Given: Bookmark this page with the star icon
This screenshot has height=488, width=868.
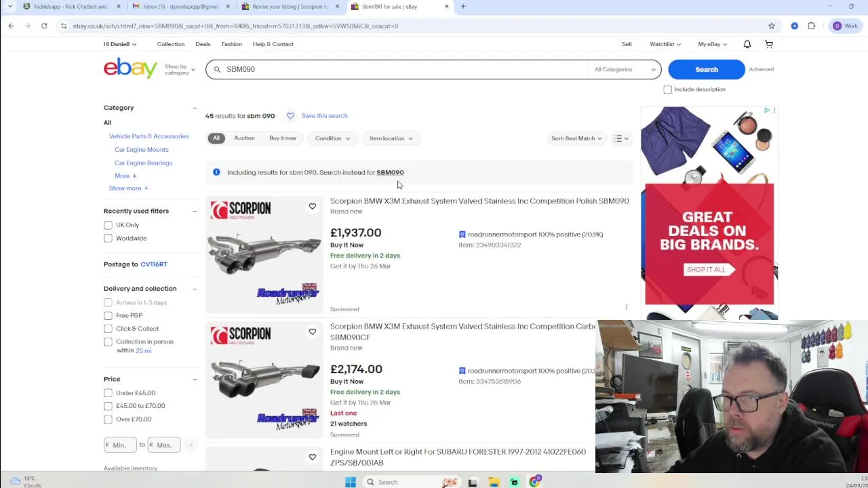Looking at the screenshot, I should click(771, 26).
